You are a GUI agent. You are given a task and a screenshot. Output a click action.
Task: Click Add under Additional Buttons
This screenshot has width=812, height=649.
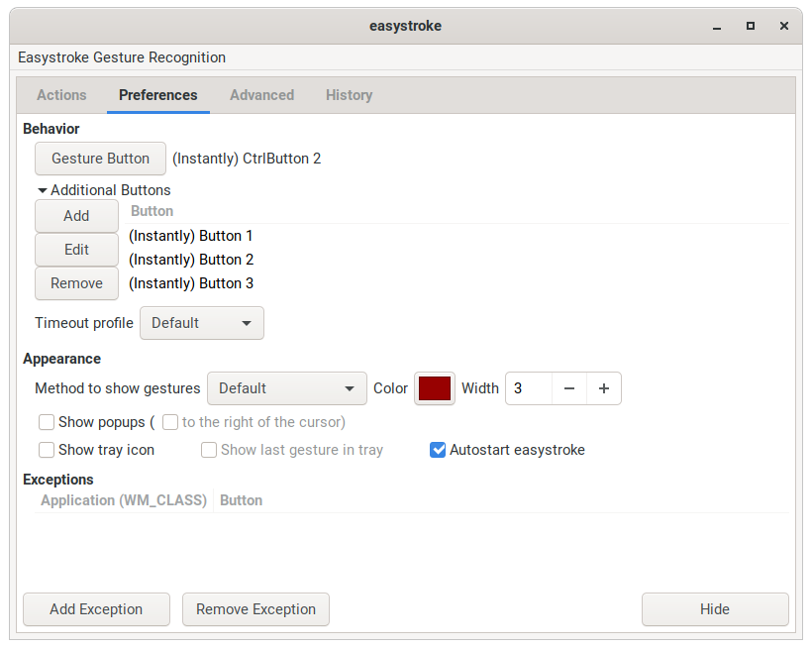point(76,216)
